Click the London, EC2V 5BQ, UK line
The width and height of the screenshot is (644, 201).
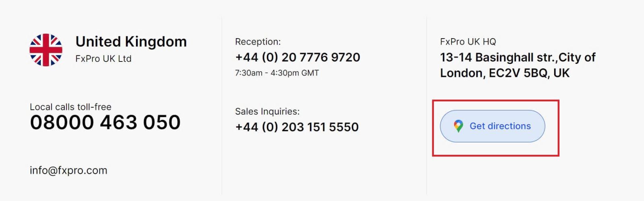click(504, 73)
